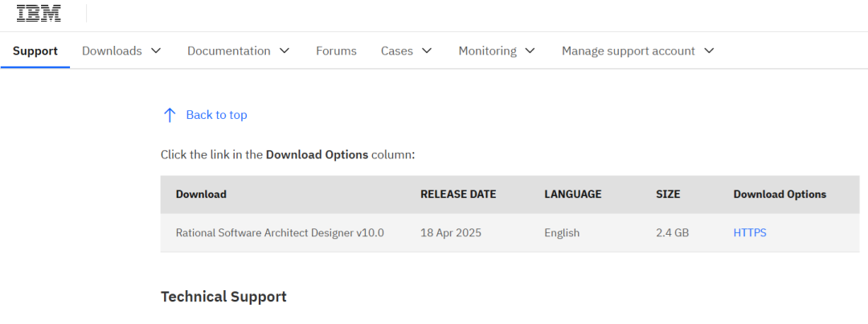Click the SIZE column header

pyautogui.click(x=668, y=195)
